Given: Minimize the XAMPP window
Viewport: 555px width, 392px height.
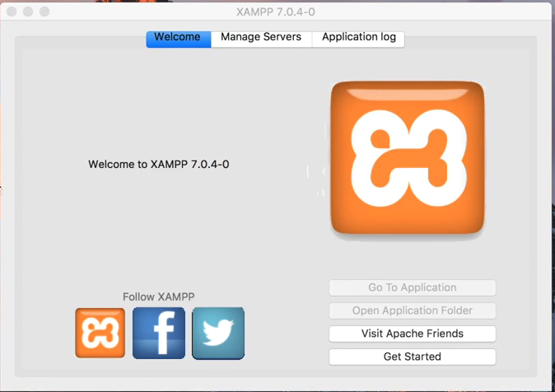Looking at the screenshot, I should 28,12.
